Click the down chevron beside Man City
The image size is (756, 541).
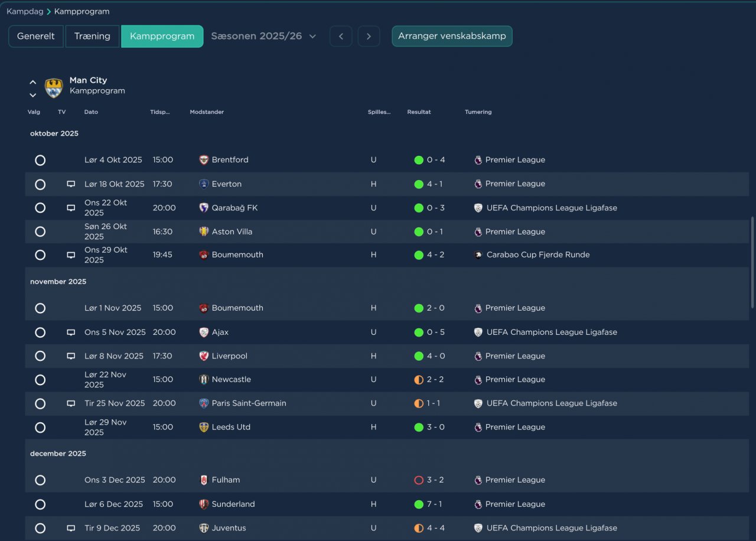pos(33,95)
